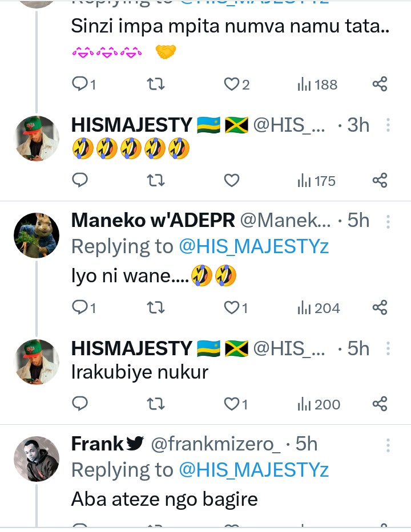This screenshot has width=411, height=532.
Task: Reply to the laughing emojis tweet
Action: click(80, 181)
